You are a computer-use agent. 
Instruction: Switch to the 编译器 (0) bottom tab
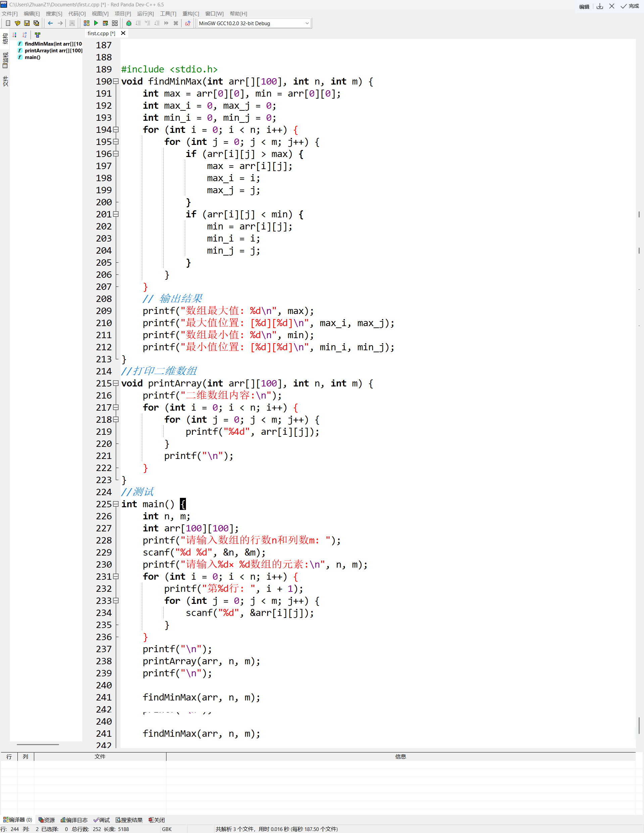click(x=18, y=820)
